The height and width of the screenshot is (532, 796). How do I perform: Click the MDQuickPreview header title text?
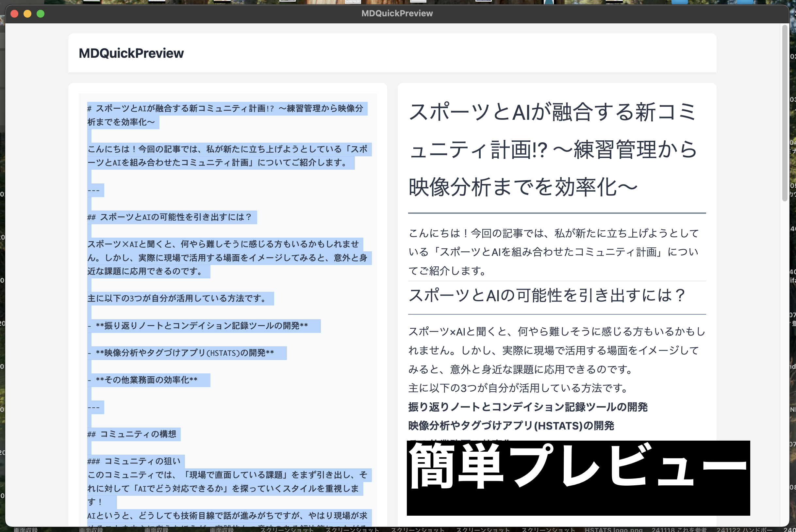click(x=131, y=53)
